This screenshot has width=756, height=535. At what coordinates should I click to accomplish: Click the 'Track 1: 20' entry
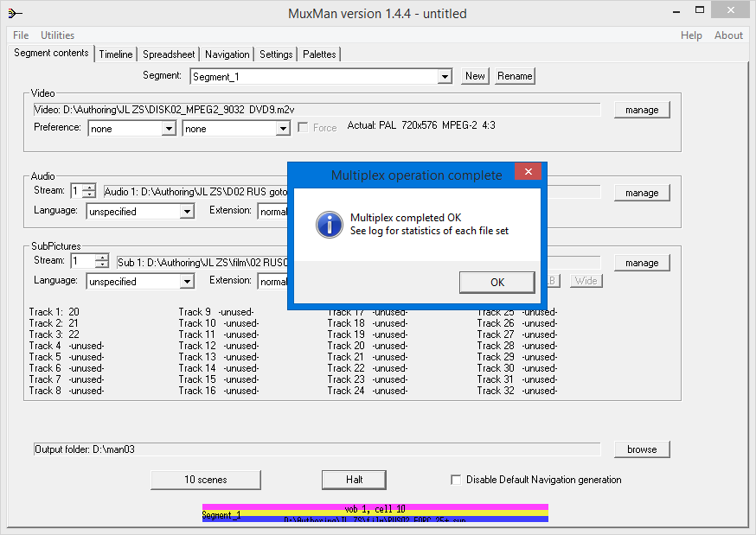click(54, 311)
